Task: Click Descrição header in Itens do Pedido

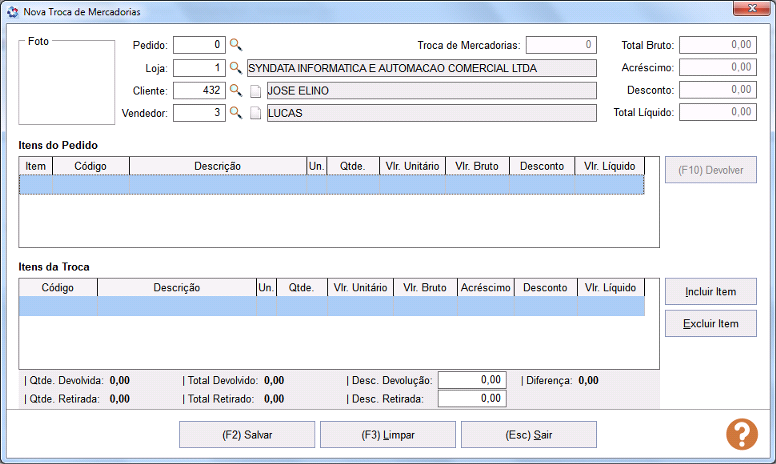Action: coord(218,166)
